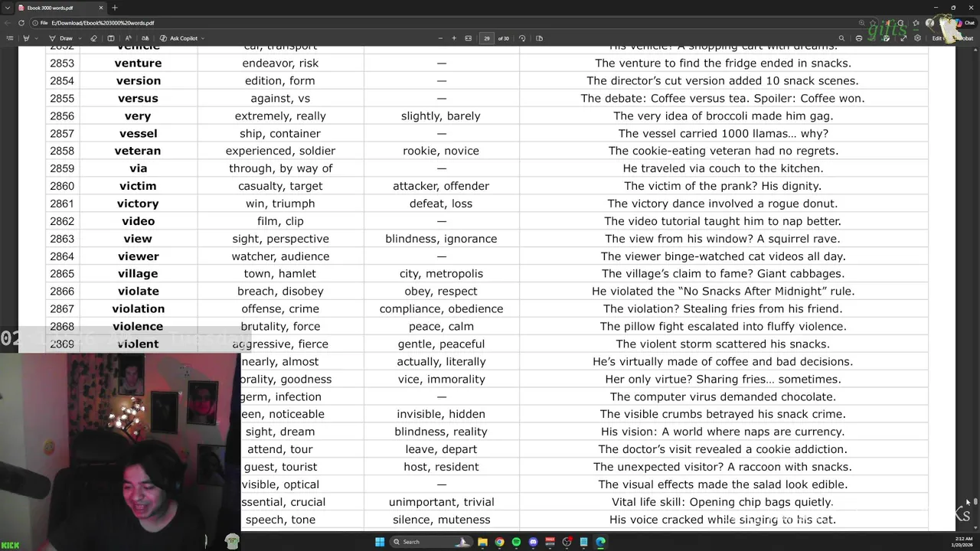Go back with the browser back arrow
This screenshot has width=980, height=551.
pyautogui.click(x=9, y=23)
